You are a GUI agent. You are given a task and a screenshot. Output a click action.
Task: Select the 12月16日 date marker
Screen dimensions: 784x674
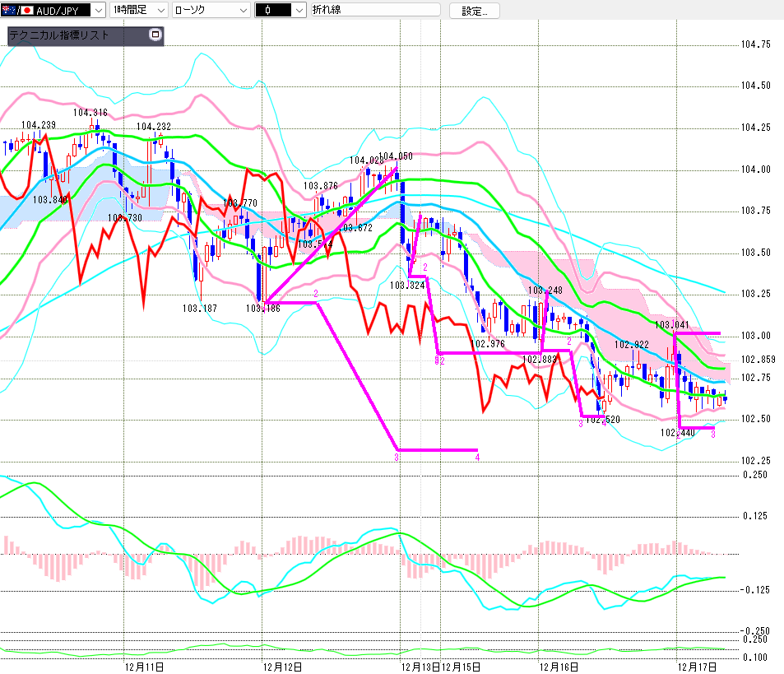[559, 666]
